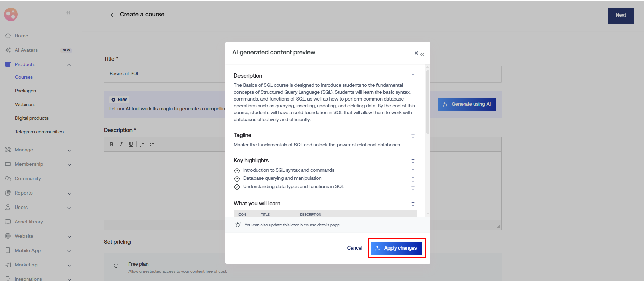Copy the 'Database querying and manipulation' highlight
Viewport: 644px width, 281px height.
(413, 179)
